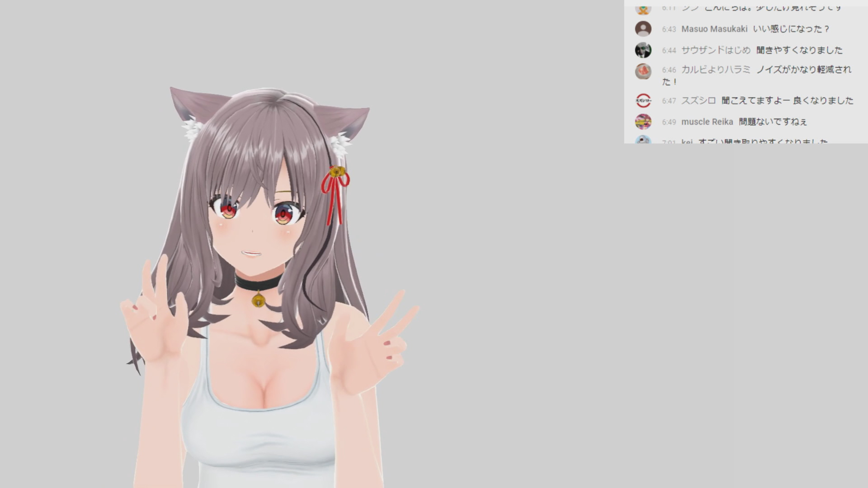Click chat message 問題ないですねぇ
This screenshot has height=488, width=868.
click(x=773, y=122)
